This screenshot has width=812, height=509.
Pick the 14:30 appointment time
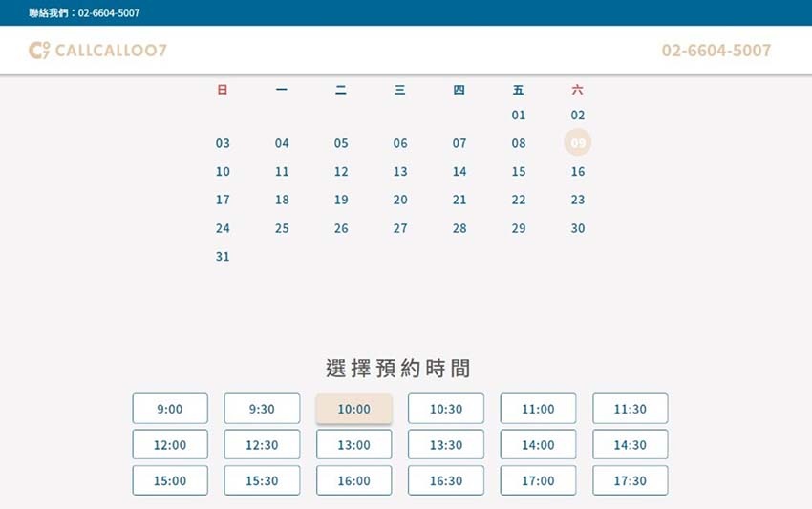(x=630, y=444)
